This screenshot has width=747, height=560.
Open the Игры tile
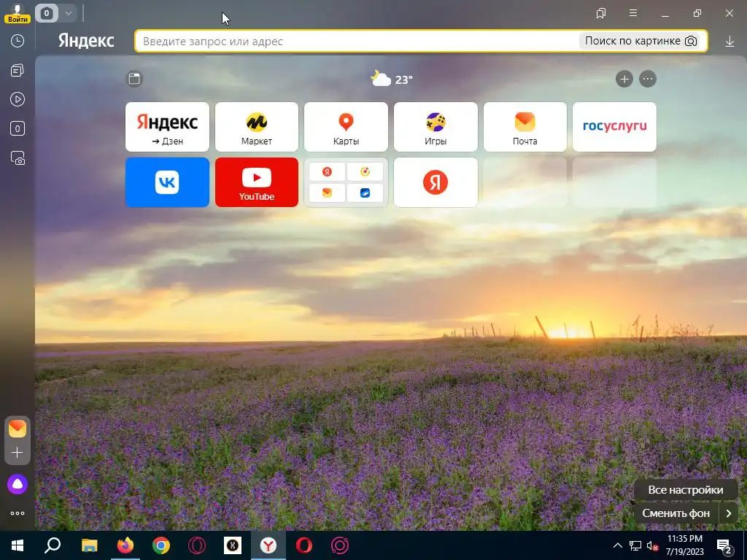pyautogui.click(x=436, y=127)
